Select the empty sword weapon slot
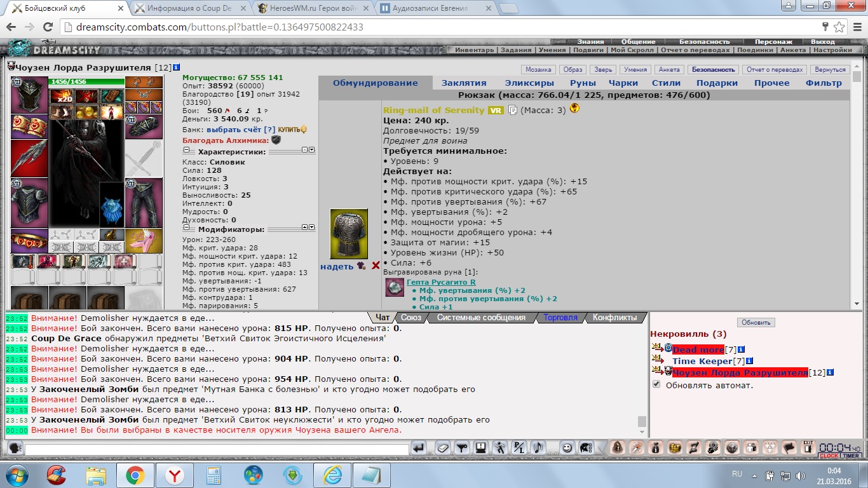868x488 pixels. (x=144, y=158)
